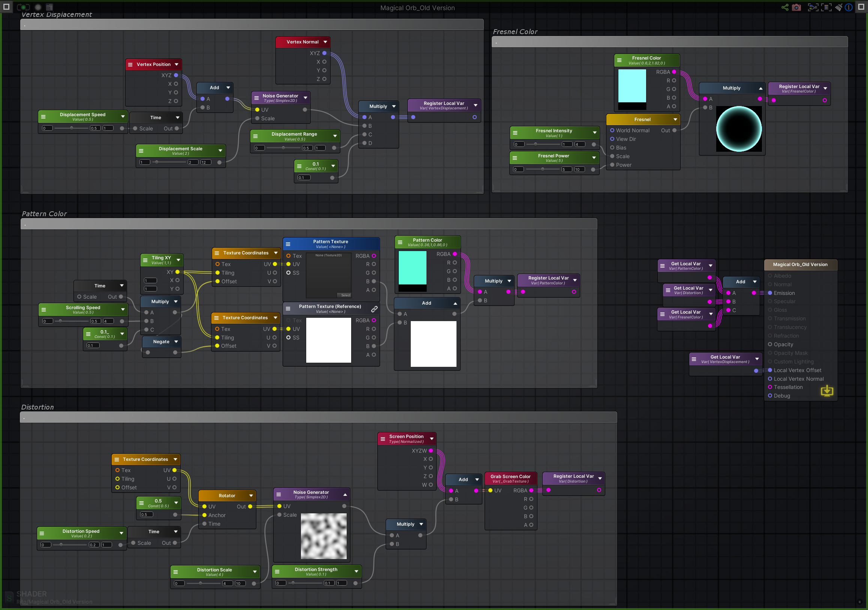Click the yellow download icon on the master node
The height and width of the screenshot is (610, 868).
click(x=827, y=391)
